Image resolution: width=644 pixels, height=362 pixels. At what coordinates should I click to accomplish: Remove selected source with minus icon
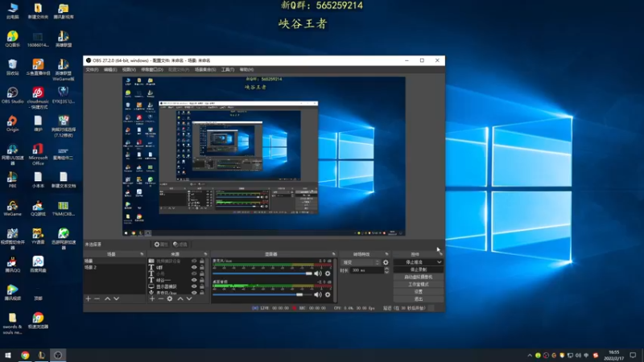(x=161, y=298)
